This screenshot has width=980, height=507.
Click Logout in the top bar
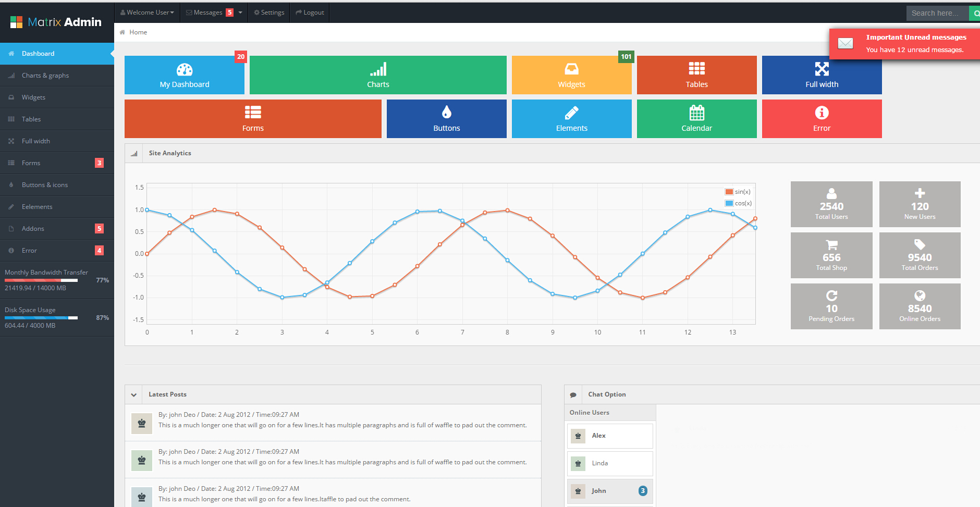click(x=310, y=13)
